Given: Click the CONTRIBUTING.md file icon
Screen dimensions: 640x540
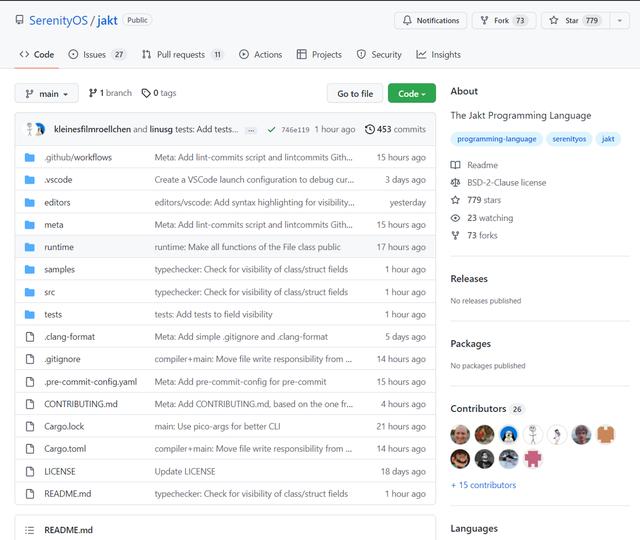Looking at the screenshot, I should coord(30,404).
